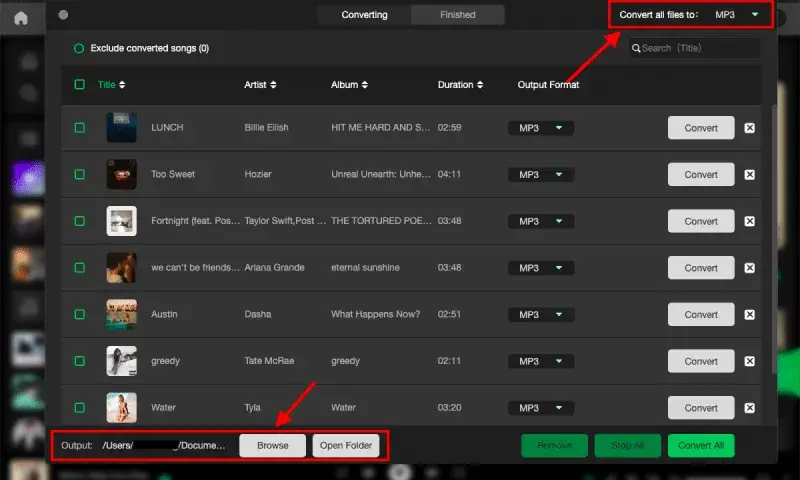This screenshot has height=480, width=800.
Task: Open Too Sweet album artwork thumbnail
Action: tap(121, 174)
